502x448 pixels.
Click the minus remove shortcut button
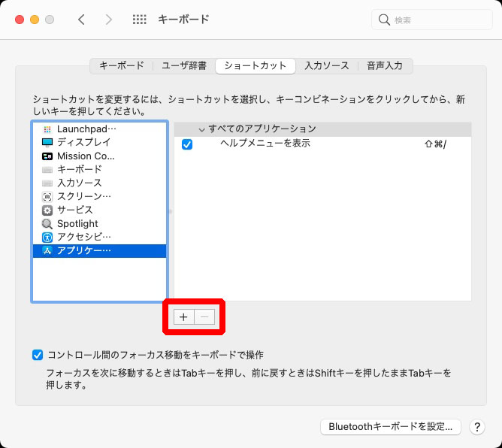coord(204,317)
